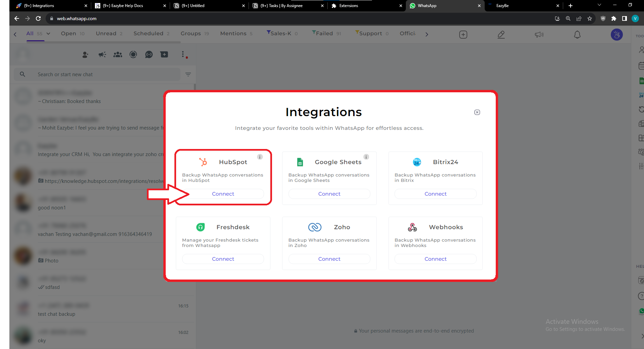The height and width of the screenshot is (349, 644).
Task: Click the edit pencil icon in top bar
Action: pos(501,35)
